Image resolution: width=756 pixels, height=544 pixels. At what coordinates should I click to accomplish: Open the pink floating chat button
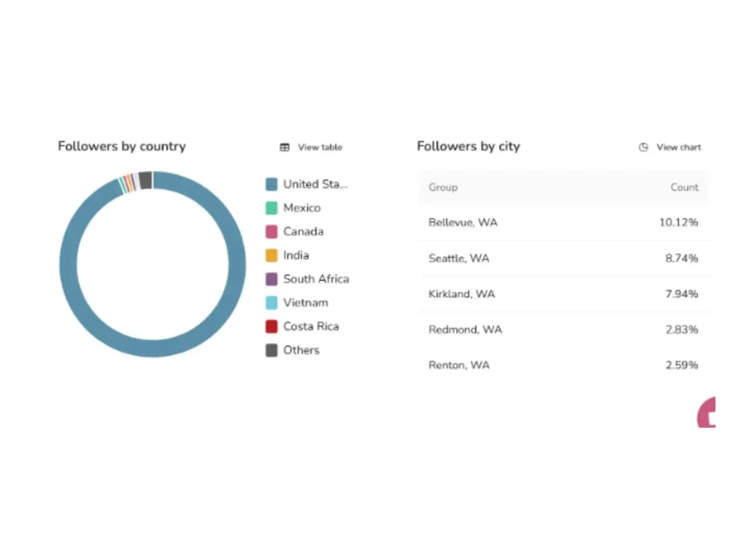click(x=706, y=412)
